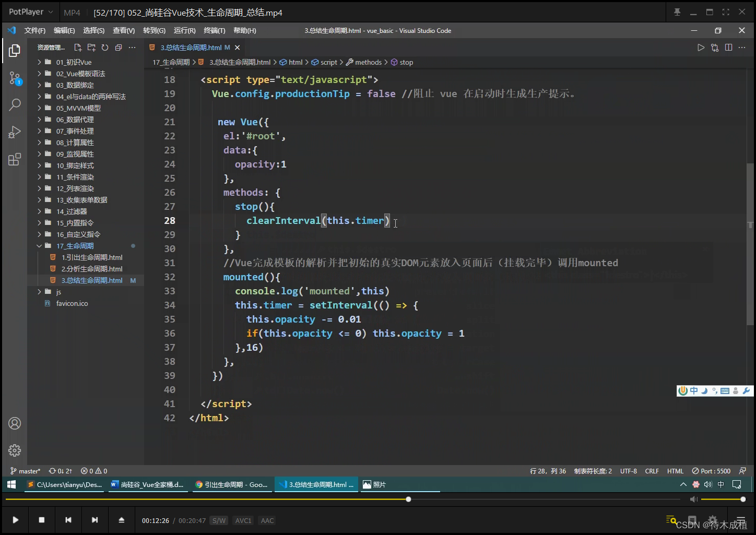Screen dimensions: 756x535
Task: Click the master* git branch status item
Action: pos(25,471)
